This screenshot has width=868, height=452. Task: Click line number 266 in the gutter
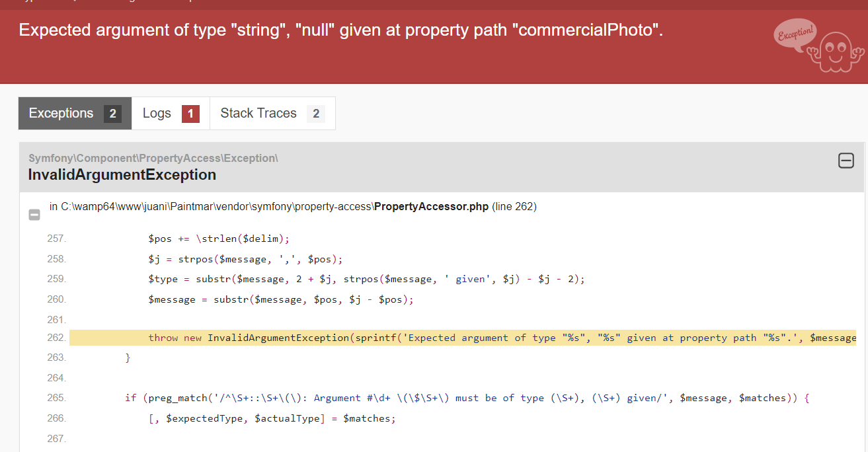(56, 418)
